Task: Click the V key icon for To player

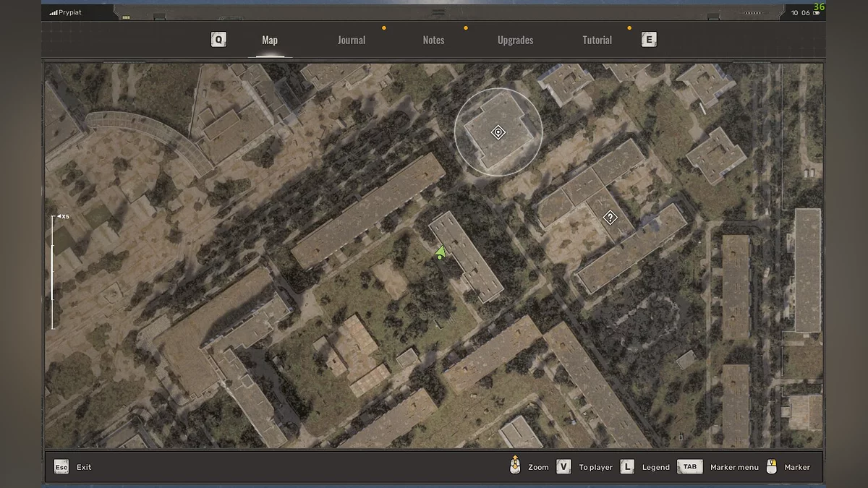Action: (x=564, y=467)
